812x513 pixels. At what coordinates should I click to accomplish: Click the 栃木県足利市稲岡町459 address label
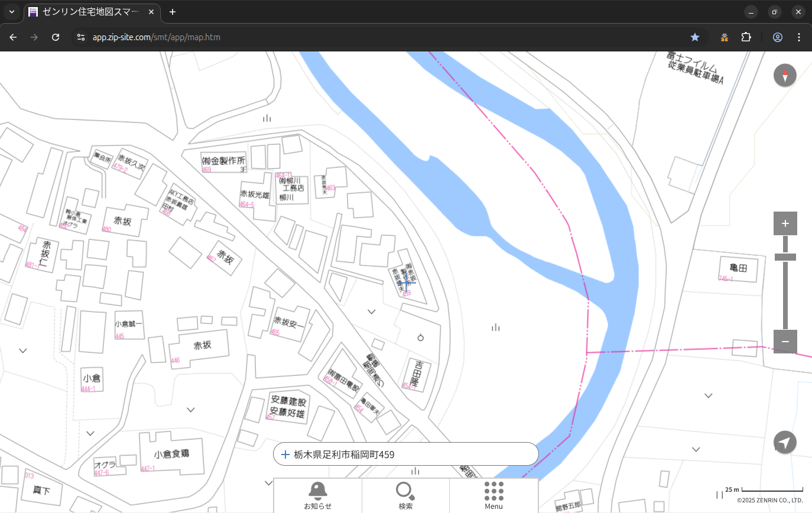[x=344, y=454]
